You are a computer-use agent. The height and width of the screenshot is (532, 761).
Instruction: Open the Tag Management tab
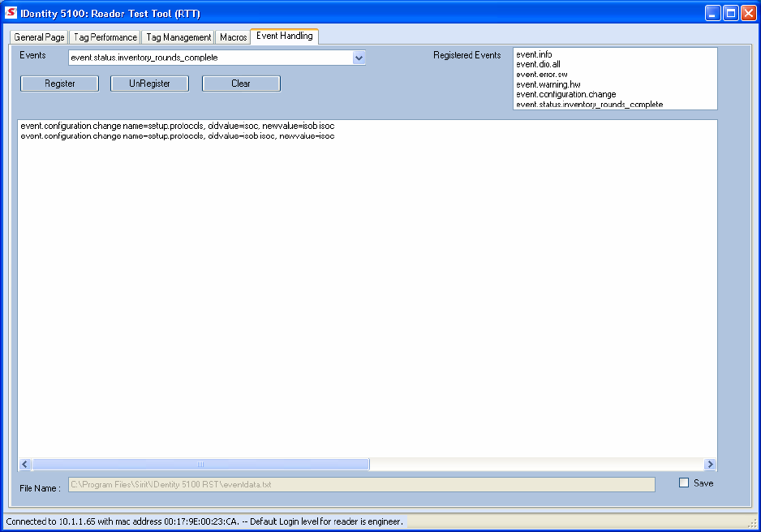coord(178,37)
